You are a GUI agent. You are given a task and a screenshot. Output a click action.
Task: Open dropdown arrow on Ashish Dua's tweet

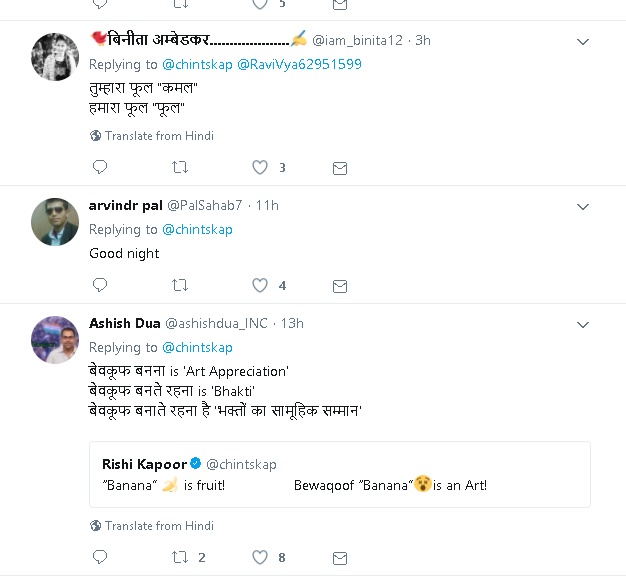[583, 325]
